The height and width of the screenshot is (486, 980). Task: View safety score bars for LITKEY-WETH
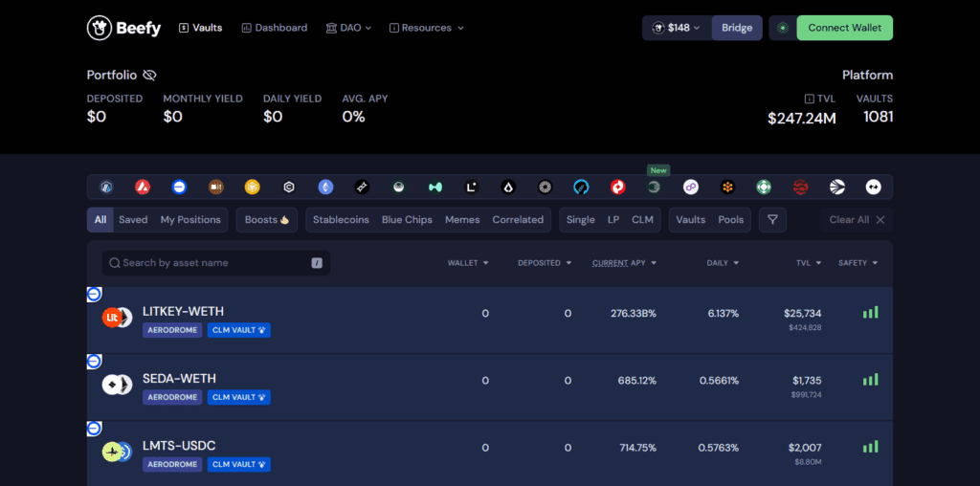coord(870,312)
